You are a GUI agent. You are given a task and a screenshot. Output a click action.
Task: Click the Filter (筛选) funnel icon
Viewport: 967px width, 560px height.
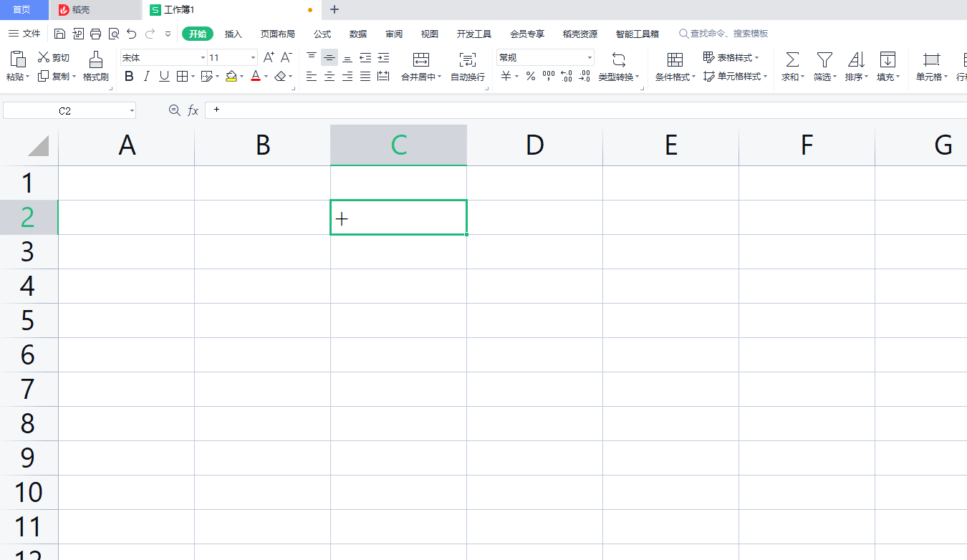824,59
